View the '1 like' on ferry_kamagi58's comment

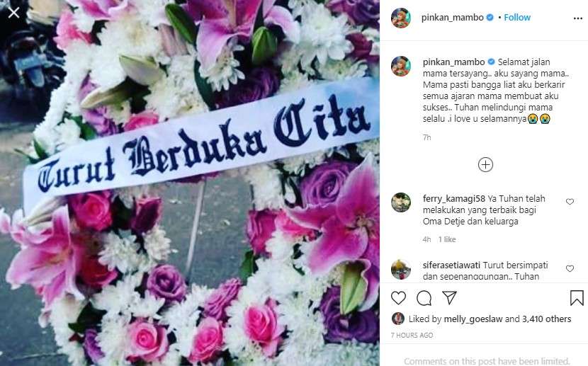[447, 239]
